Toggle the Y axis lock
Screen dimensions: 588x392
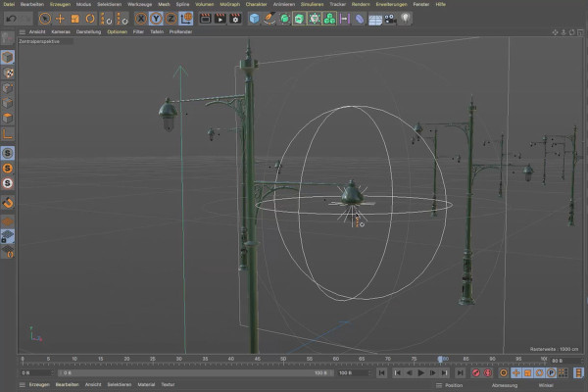point(156,19)
